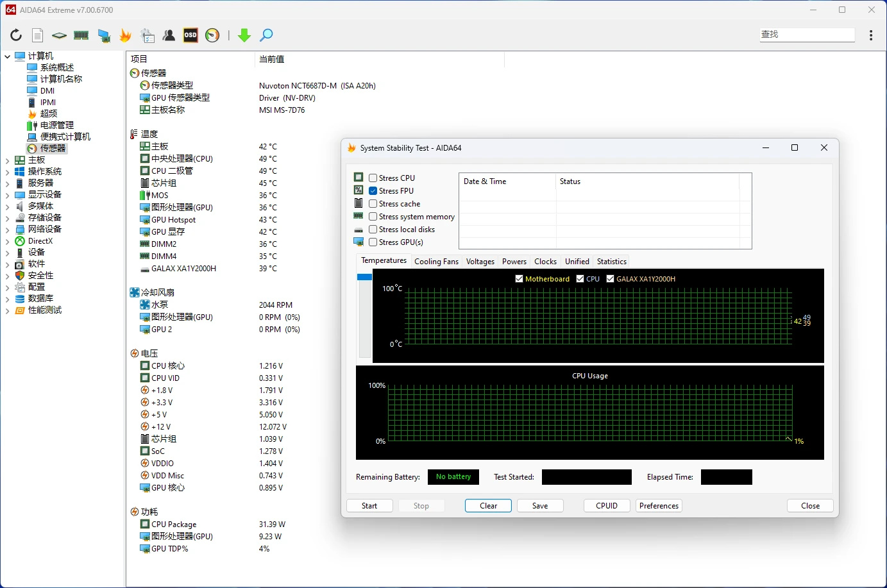Open the Statistics tab
This screenshot has height=588, width=887.
coord(611,262)
